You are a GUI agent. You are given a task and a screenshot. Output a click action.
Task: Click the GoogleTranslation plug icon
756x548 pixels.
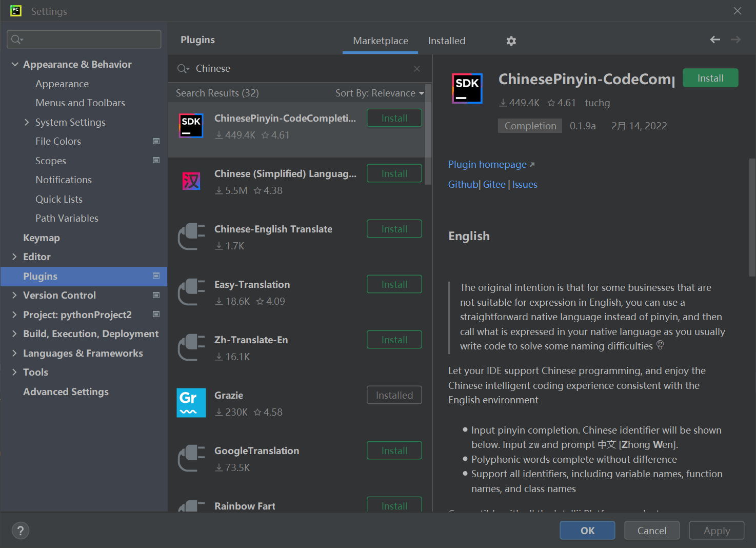[191, 458]
